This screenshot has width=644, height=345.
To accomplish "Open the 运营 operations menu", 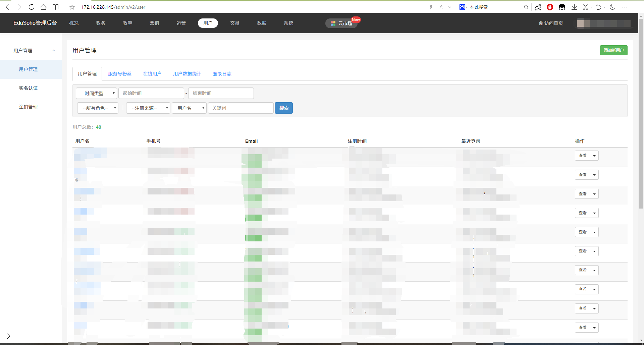I will [181, 23].
